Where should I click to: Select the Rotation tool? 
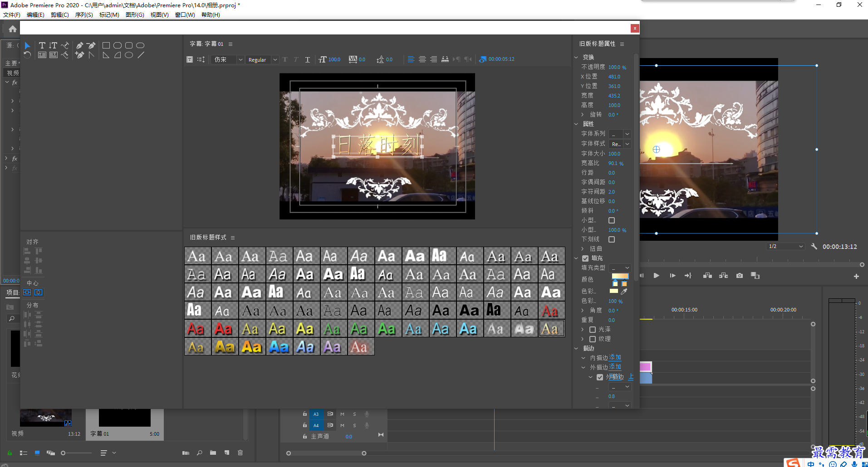pos(27,55)
